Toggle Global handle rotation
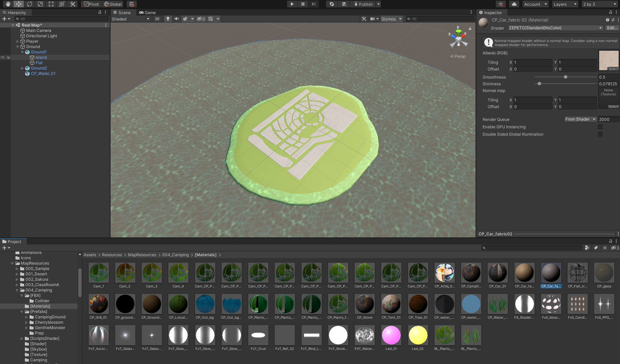Screen dimensions: 620x364 tap(113, 4)
